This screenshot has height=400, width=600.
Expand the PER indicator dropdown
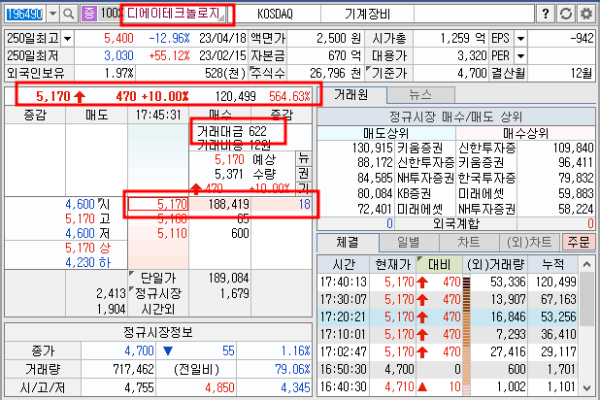click(x=520, y=56)
